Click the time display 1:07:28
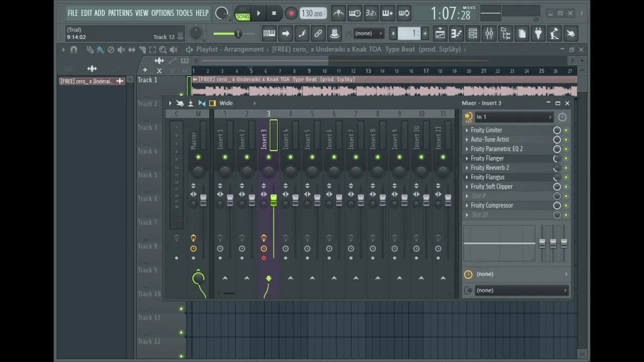 [x=450, y=14]
